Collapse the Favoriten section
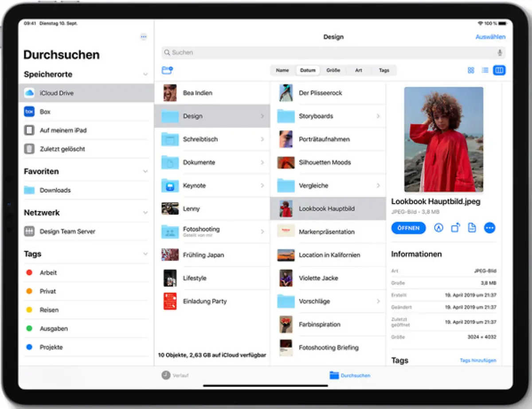The height and width of the screenshot is (409, 532). point(145,171)
